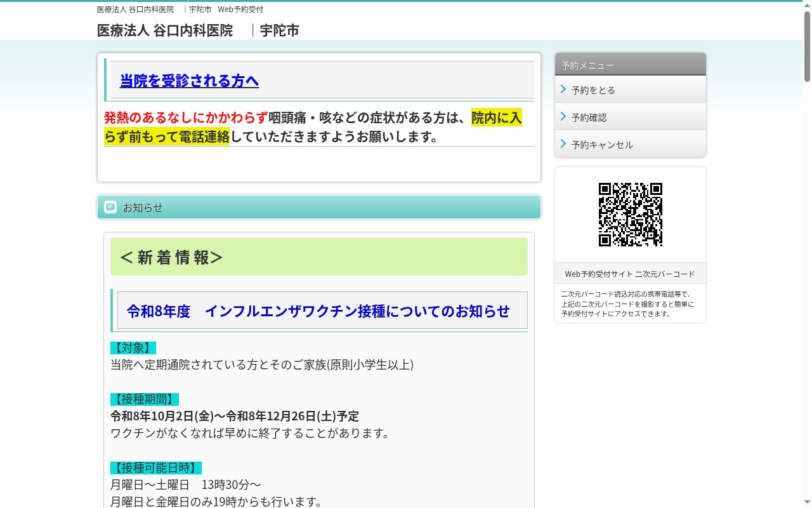Click 月曜日～土曜日 13時30分～ line
The height and width of the screenshot is (508, 812).
[186, 485]
